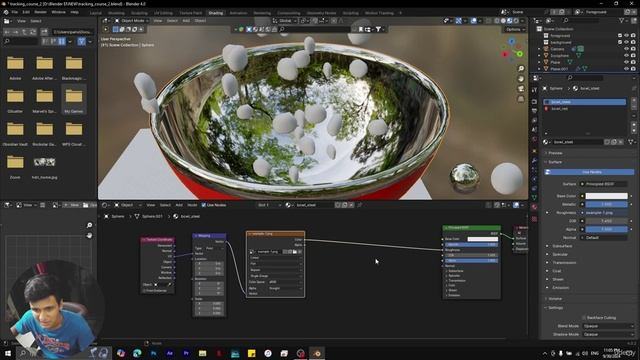Screen dimensions: 640x360
Task: Open the Object Mode dropdown in viewport
Action: [132, 20]
